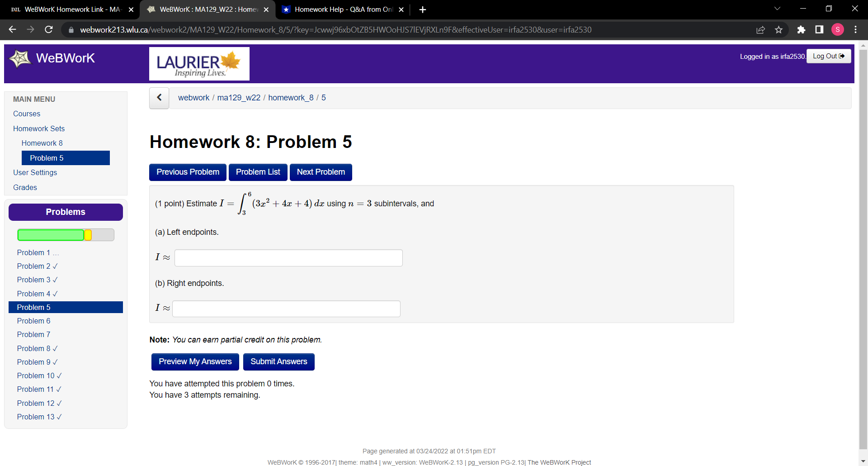Click the browser dropdown chevron near minimize
Screen dimensions: 868x466
coord(777,8)
